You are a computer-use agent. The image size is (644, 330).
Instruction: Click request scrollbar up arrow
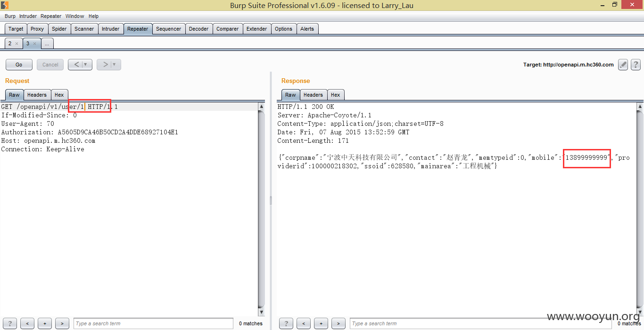(262, 107)
